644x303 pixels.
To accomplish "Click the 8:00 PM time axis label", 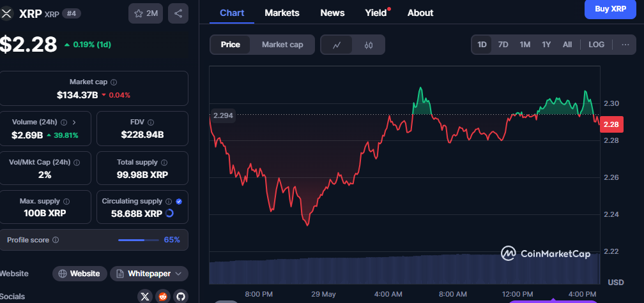I will (x=259, y=294).
